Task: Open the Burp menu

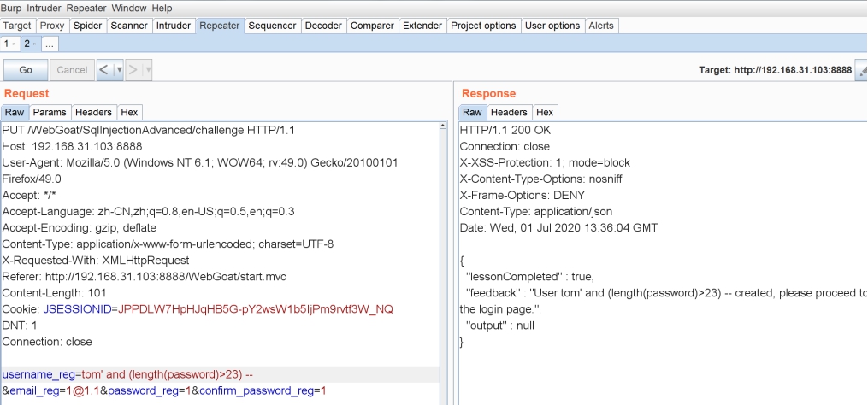Action: click(x=11, y=9)
